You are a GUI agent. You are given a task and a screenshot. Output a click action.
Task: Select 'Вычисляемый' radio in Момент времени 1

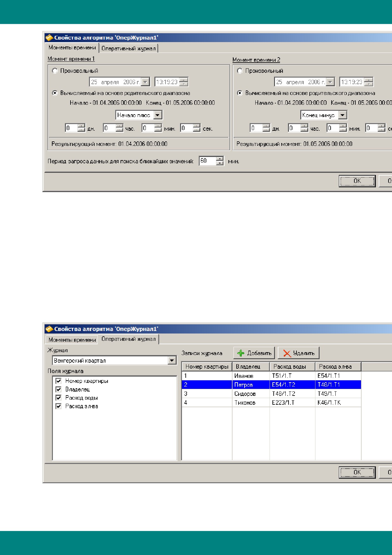click(55, 93)
